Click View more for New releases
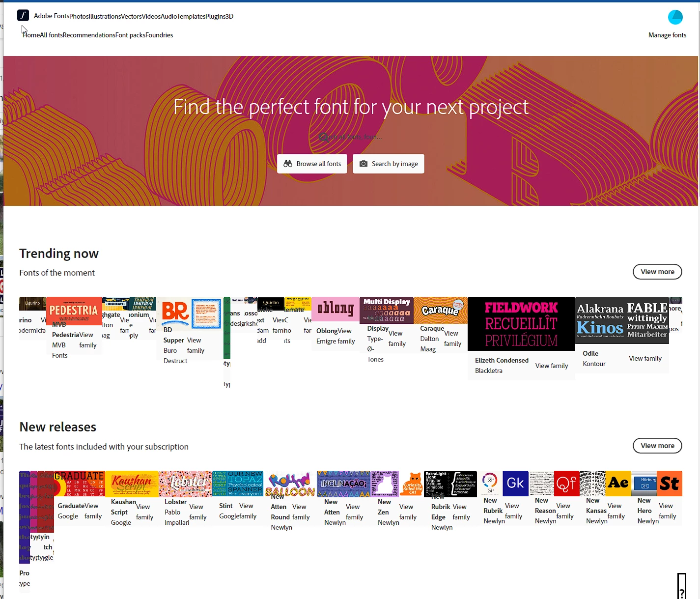The height and width of the screenshot is (599, 700). pyautogui.click(x=657, y=446)
